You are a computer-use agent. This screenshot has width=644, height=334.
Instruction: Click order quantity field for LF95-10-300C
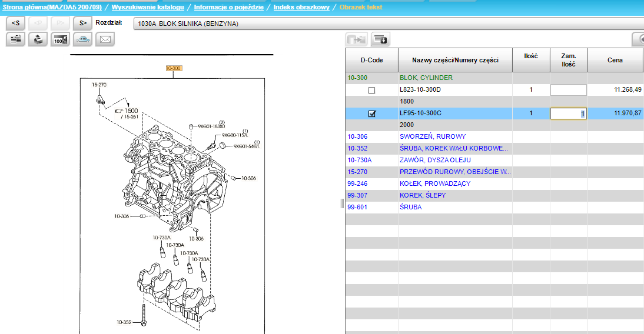point(568,113)
